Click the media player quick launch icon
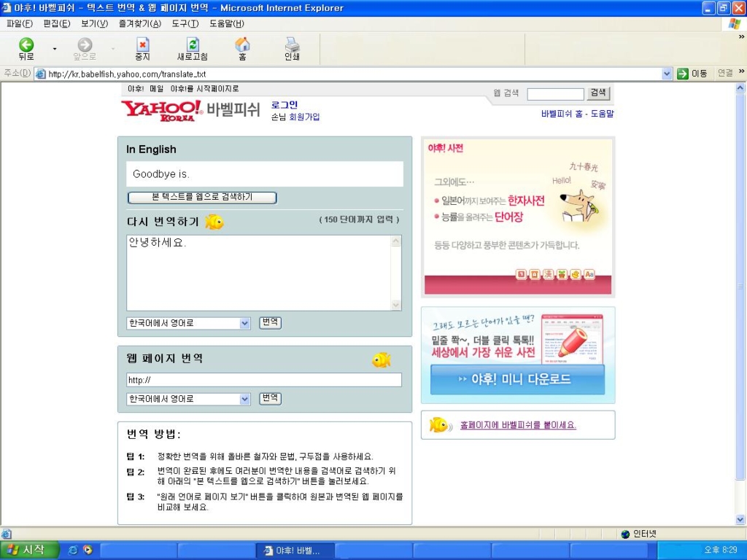 coord(88,550)
